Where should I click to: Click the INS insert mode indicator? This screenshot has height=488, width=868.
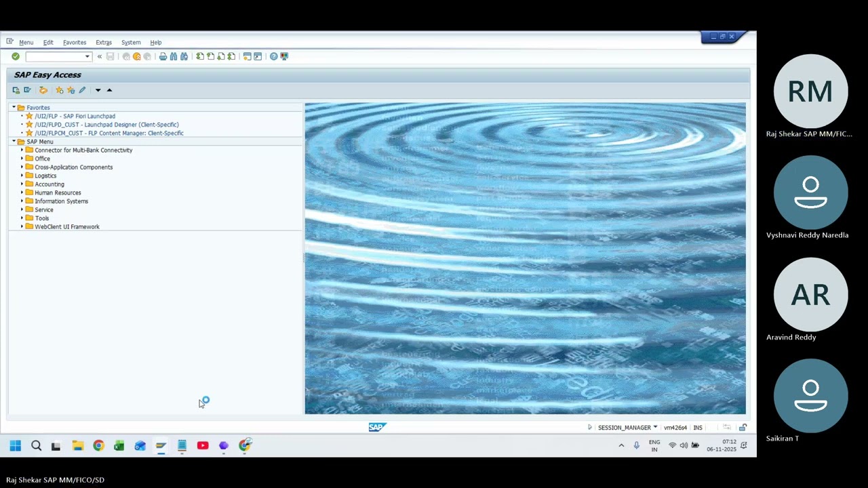click(x=698, y=428)
